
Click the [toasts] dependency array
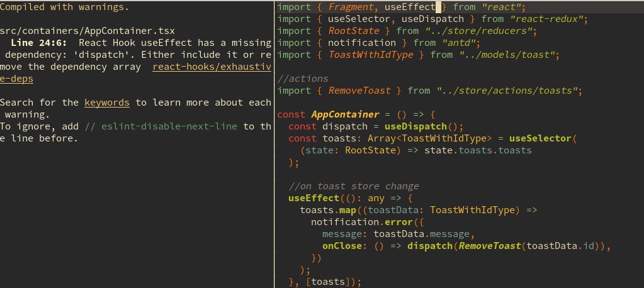tap(328, 282)
